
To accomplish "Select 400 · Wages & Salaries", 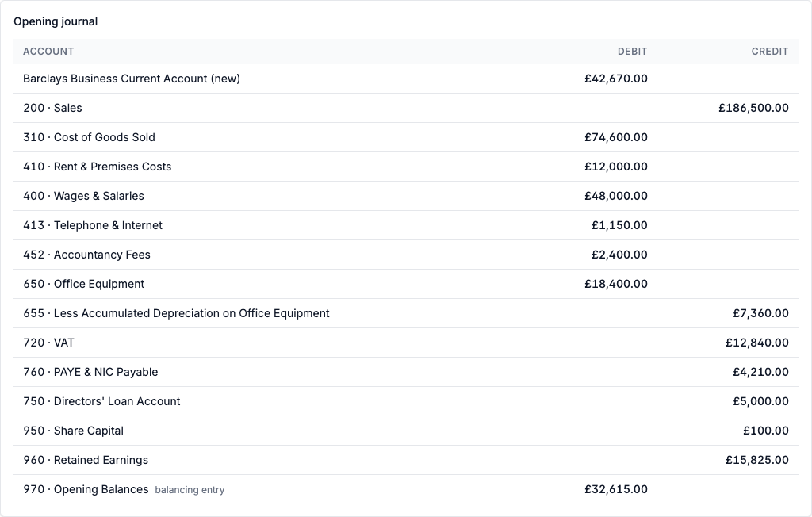I will (x=83, y=196).
